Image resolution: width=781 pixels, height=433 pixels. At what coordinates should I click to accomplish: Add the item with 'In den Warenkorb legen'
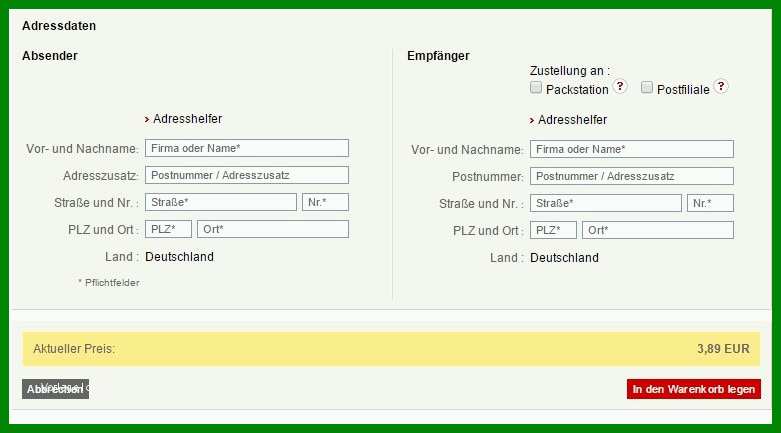point(694,389)
